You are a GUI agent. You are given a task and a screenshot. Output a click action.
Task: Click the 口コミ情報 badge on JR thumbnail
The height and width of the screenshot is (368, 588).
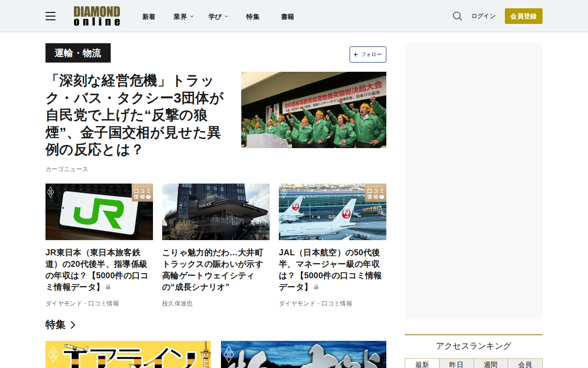[142, 193]
